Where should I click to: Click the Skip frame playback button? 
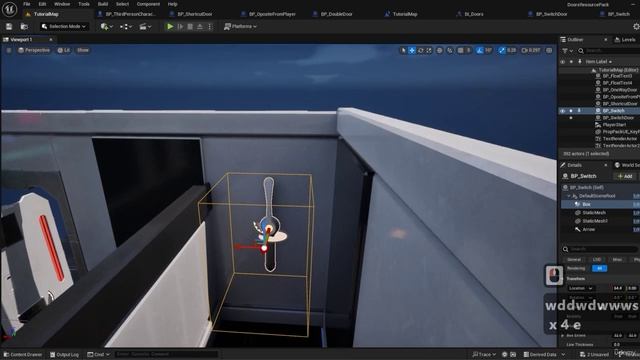coord(180,27)
